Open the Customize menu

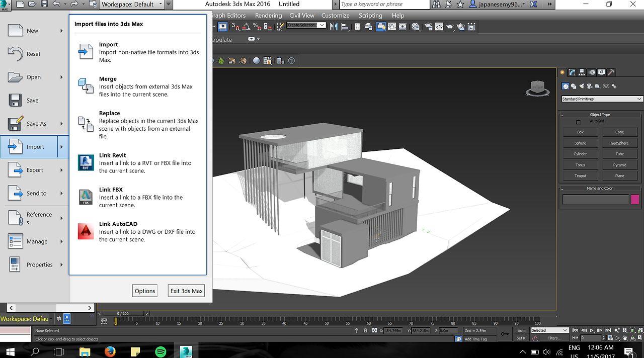336,16
